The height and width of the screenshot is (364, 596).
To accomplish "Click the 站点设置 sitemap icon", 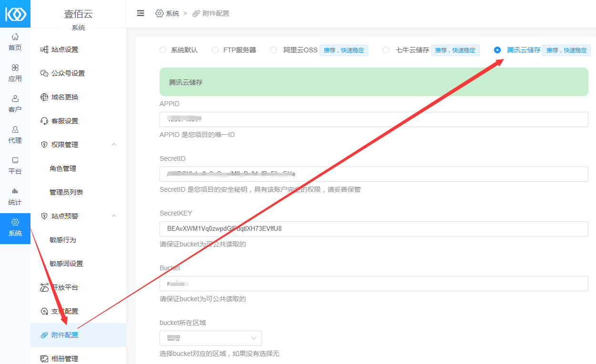I will pyautogui.click(x=44, y=49).
